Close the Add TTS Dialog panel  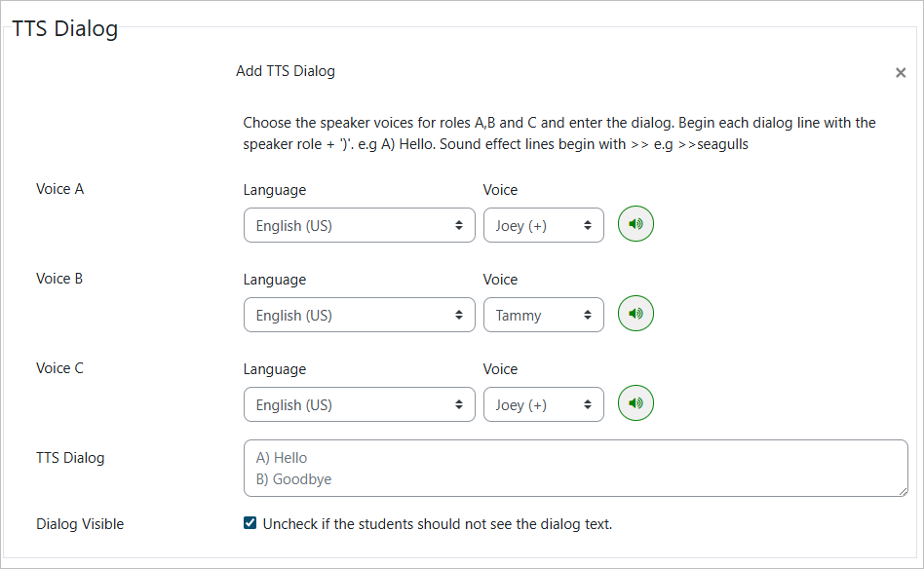pos(901,73)
